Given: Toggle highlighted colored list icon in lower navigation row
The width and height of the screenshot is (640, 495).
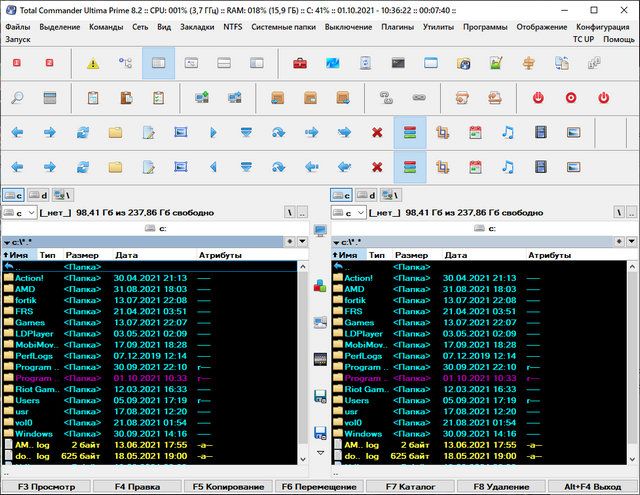Looking at the screenshot, I should point(410,167).
